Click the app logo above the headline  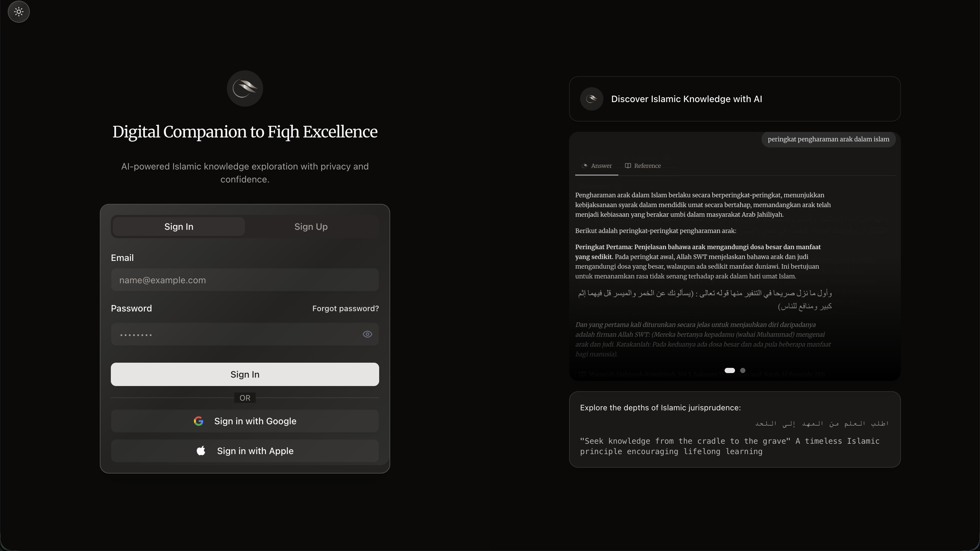pos(245,88)
